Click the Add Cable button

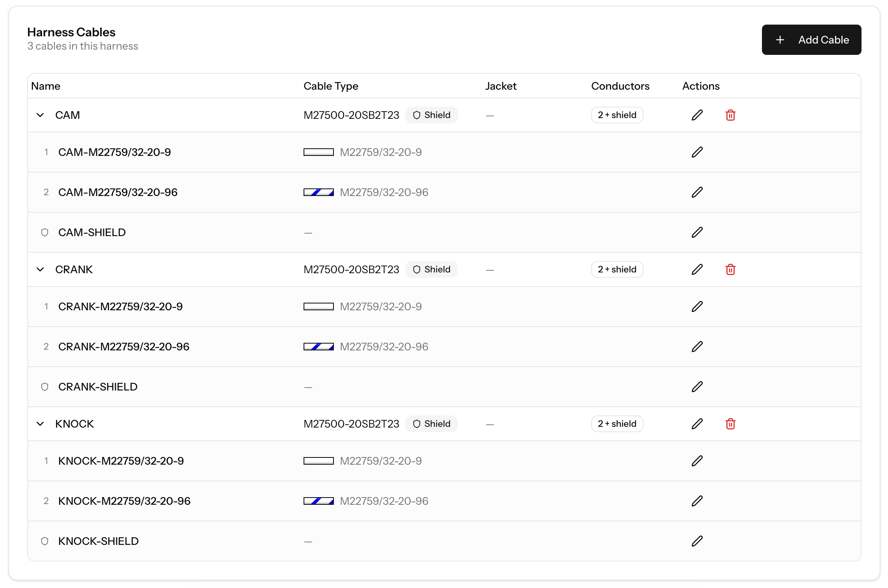(811, 40)
